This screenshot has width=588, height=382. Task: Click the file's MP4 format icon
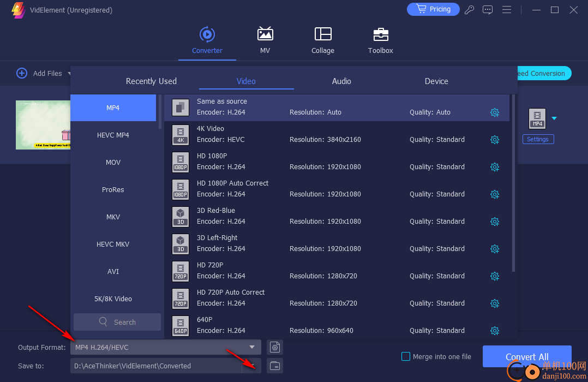(x=537, y=118)
